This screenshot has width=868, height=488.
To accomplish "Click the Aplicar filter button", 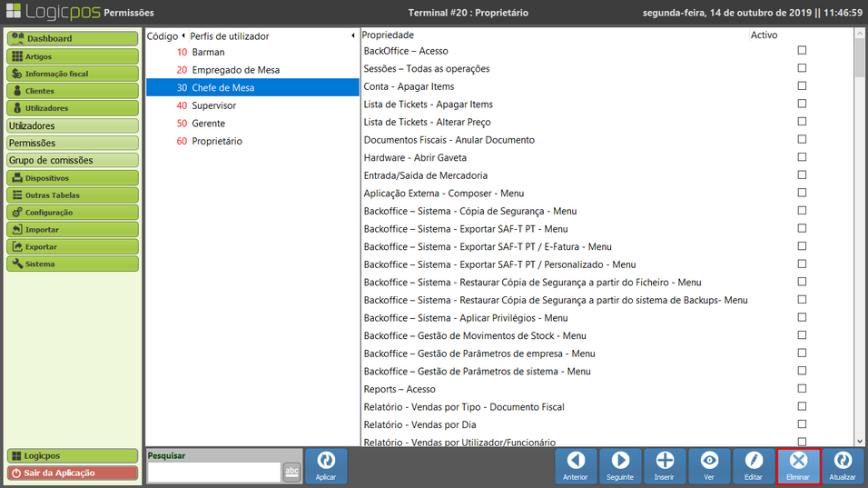I will (x=325, y=466).
